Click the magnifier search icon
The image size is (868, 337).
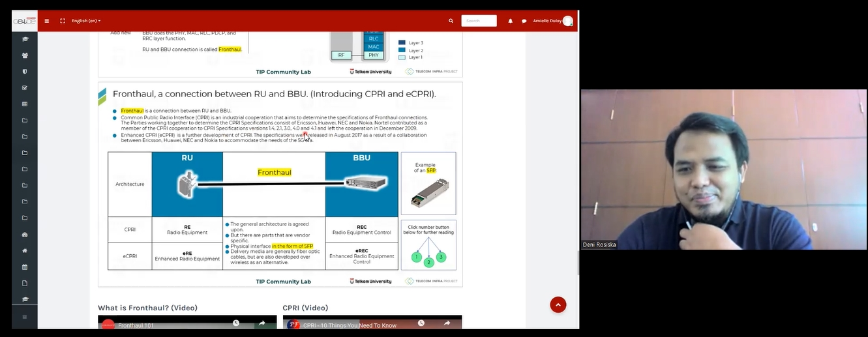(451, 21)
